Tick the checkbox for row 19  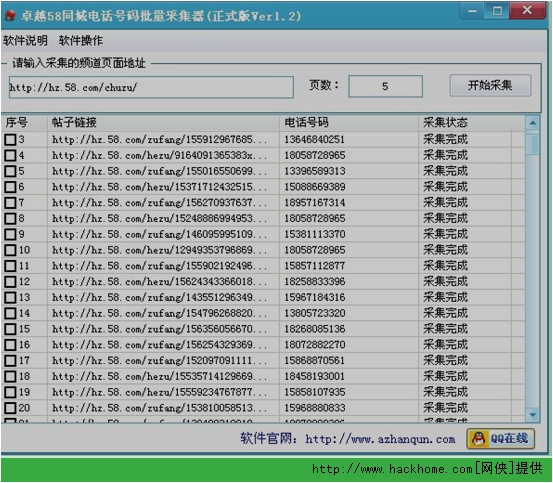(x=10, y=392)
